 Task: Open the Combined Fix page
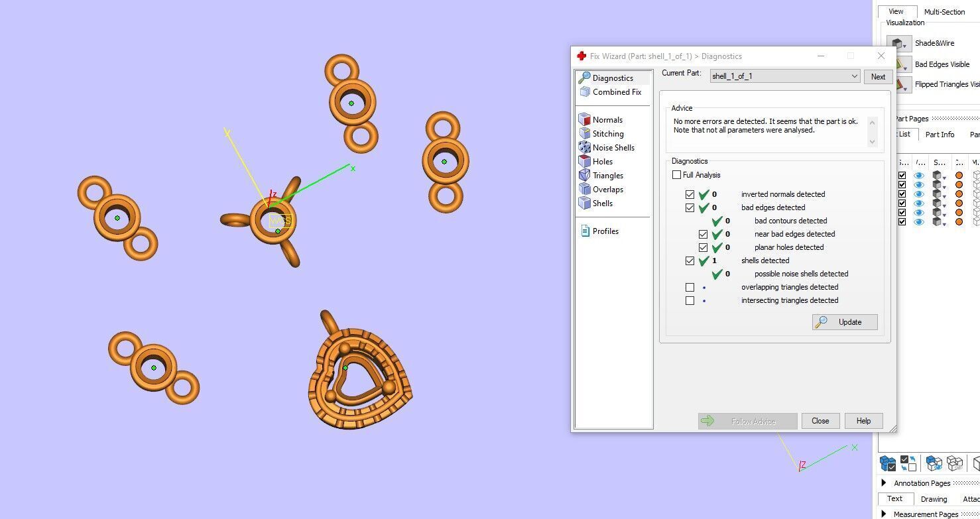coord(610,92)
